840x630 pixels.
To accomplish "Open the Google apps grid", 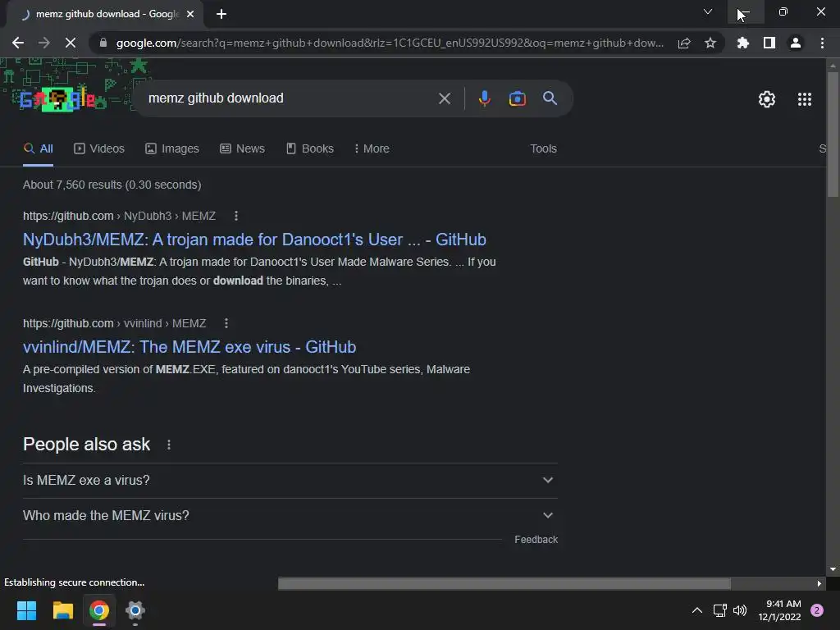I will [805, 99].
